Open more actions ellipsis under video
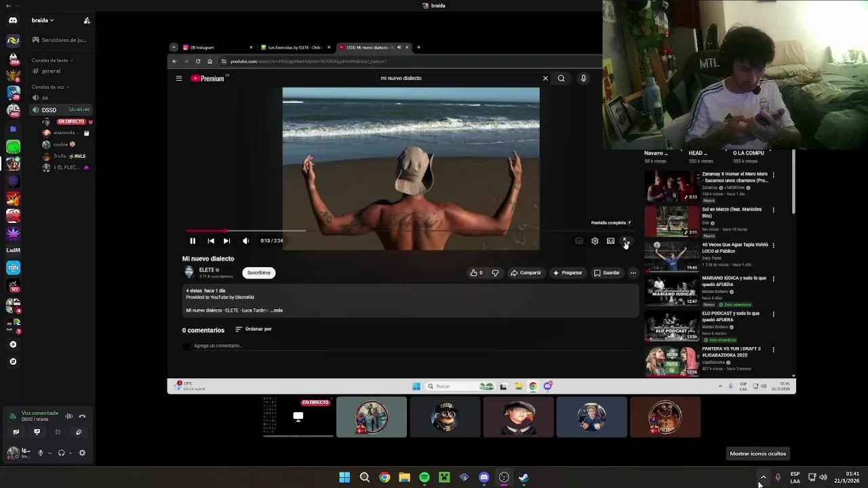The height and width of the screenshot is (488, 868). (x=633, y=272)
